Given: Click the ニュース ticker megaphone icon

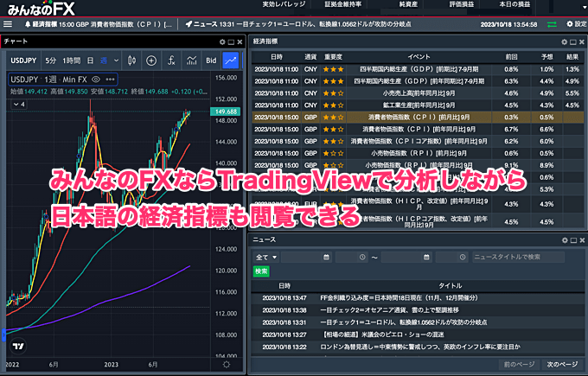Looking at the screenshot, I should [x=189, y=24].
